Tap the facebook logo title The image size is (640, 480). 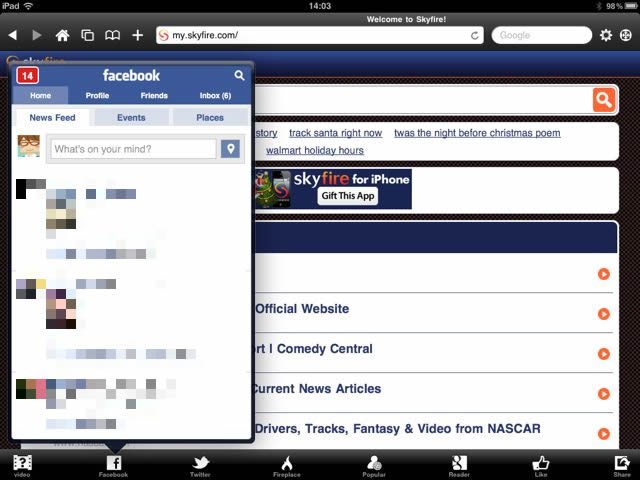[x=131, y=76]
